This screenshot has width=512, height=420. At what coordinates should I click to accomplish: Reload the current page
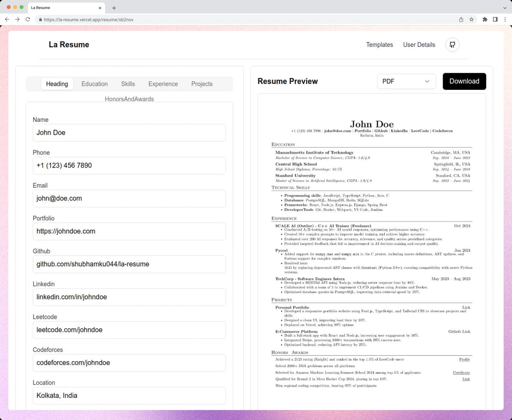[x=27, y=19]
